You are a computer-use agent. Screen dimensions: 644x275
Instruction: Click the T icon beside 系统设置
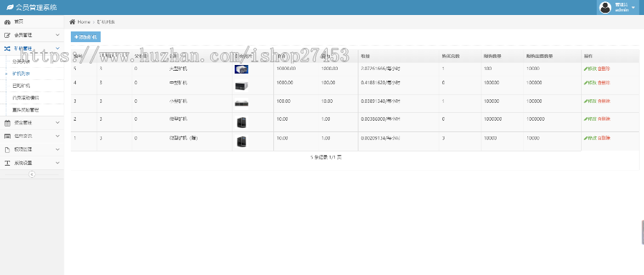pos(7,163)
